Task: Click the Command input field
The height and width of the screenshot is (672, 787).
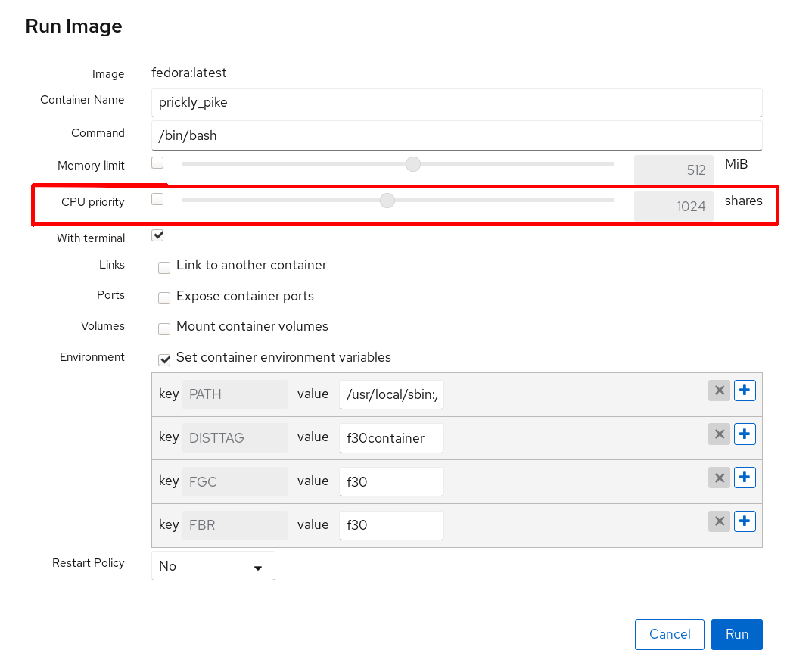Action: click(456, 136)
